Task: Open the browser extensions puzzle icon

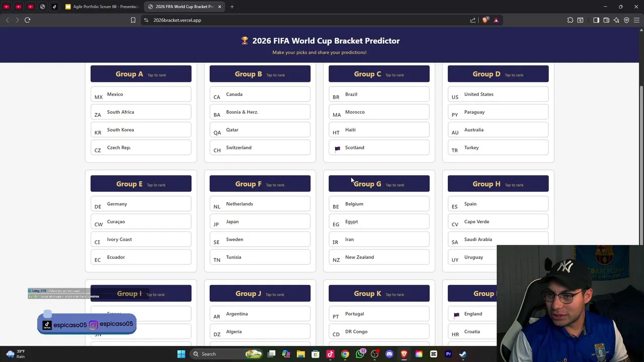Action: (x=570, y=20)
